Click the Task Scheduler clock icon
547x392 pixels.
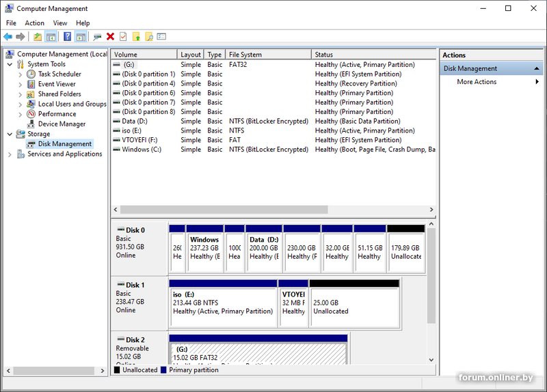click(31, 74)
